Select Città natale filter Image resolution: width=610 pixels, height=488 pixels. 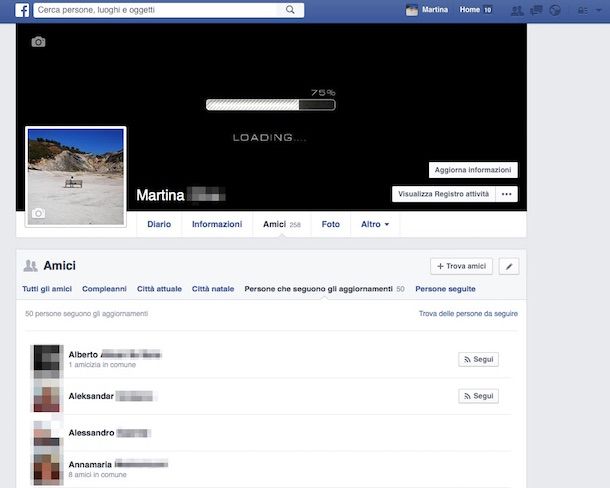pyautogui.click(x=213, y=289)
